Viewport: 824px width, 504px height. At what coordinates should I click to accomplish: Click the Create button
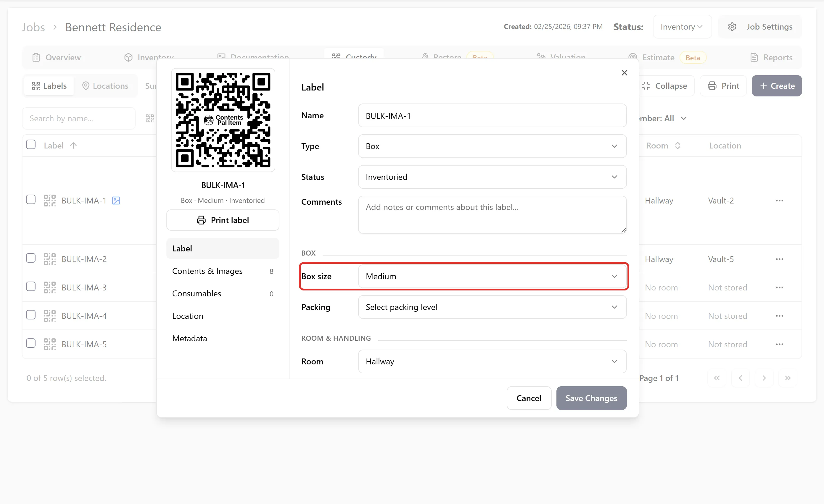click(777, 86)
